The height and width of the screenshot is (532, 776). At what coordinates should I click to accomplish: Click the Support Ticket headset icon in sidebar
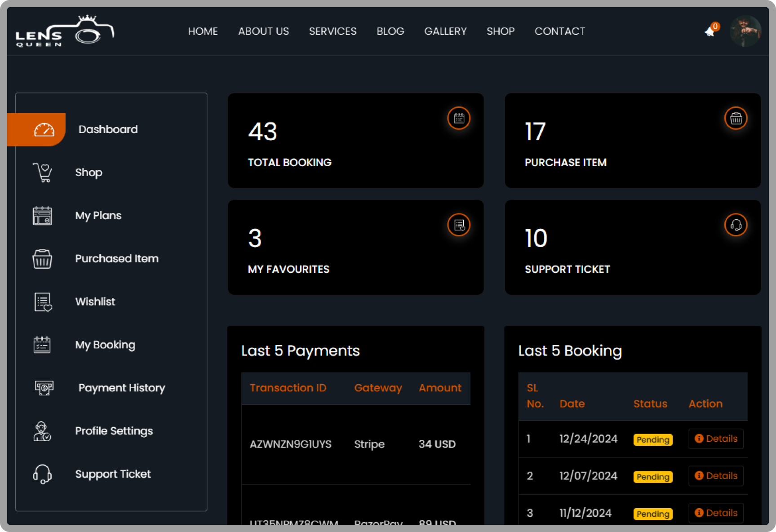coord(42,474)
